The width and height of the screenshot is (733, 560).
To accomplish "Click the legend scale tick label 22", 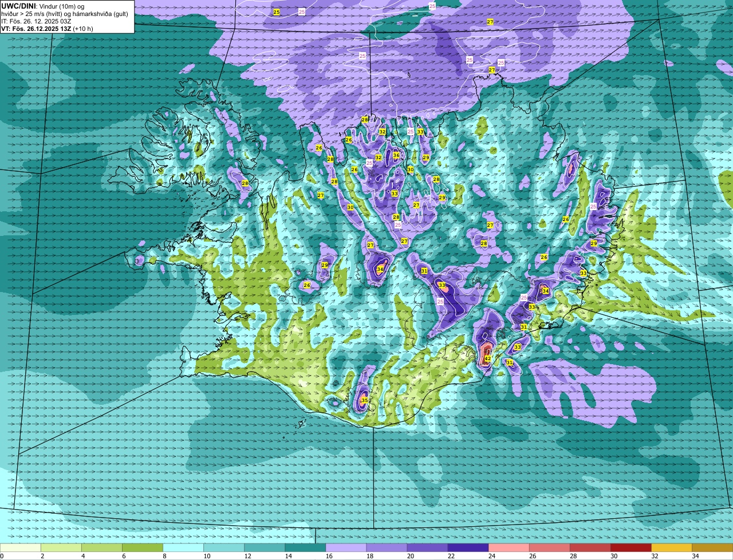I will coord(451,556).
